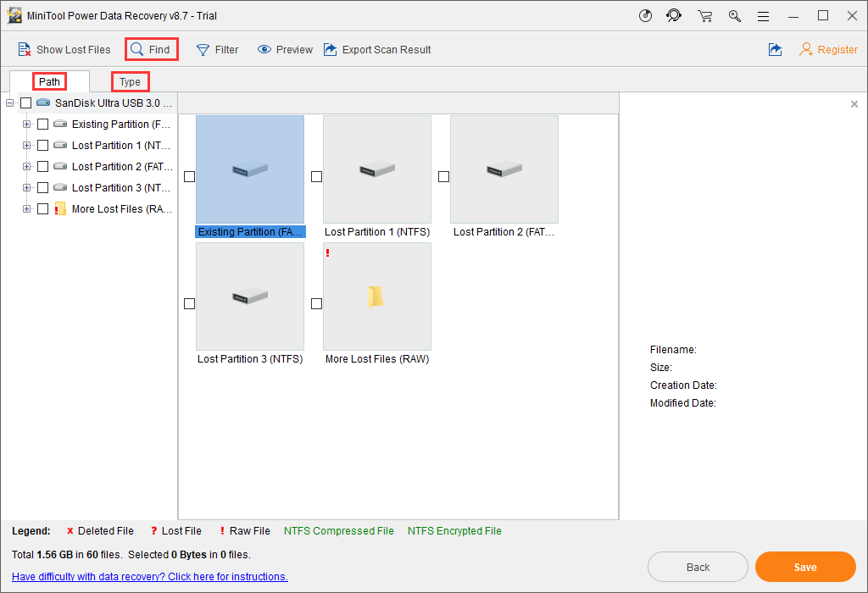Click the MiniTool app logo in title bar
The height and width of the screenshot is (593, 868).
[14, 15]
